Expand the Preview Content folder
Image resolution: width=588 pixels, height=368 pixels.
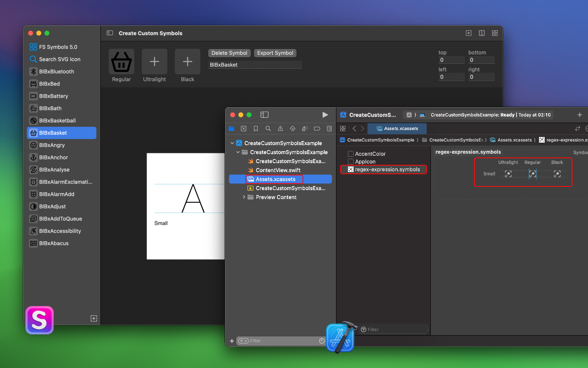tap(244, 197)
